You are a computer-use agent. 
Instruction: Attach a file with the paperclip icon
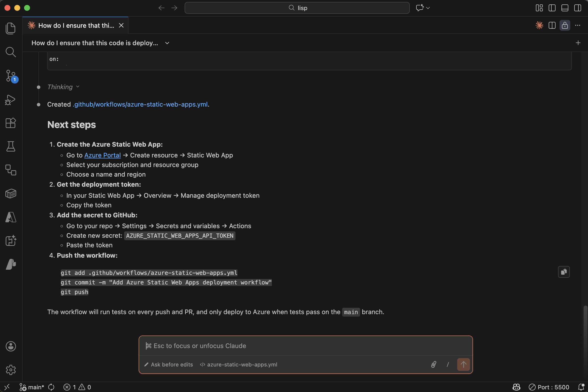click(x=434, y=364)
